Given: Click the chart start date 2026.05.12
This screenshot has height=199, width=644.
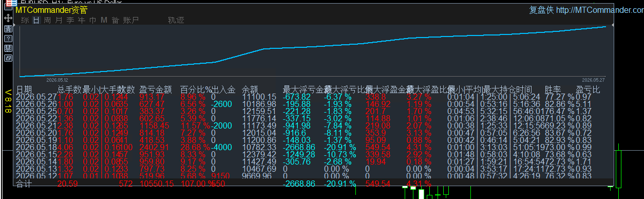Looking at the screenshot, I should tap(57, 80).
